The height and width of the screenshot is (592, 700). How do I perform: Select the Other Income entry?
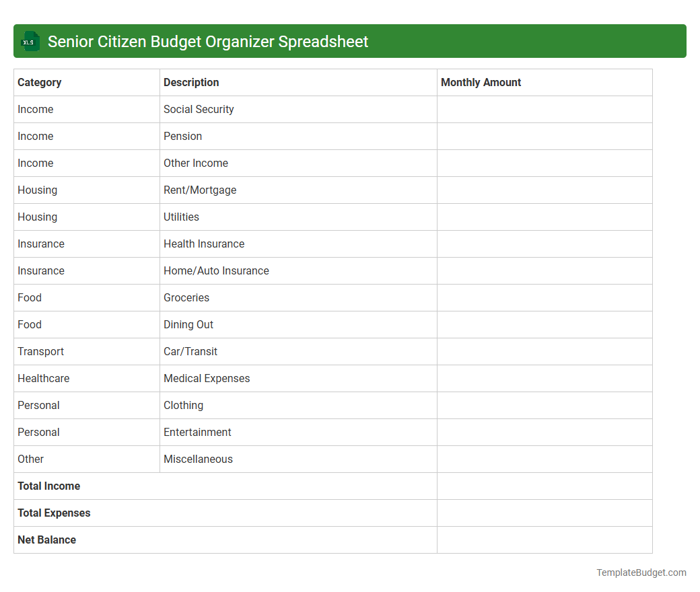(x=195, y=163)
